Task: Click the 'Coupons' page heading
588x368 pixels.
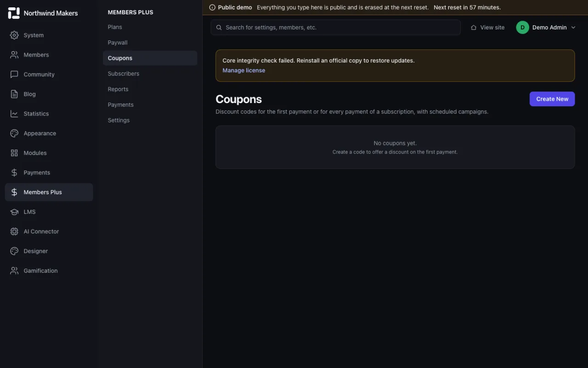Action: pyautogui.click(x=239, y=99)
